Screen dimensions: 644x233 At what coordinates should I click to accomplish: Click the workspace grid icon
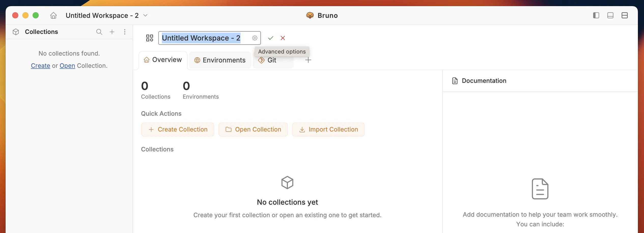point(150,38)
